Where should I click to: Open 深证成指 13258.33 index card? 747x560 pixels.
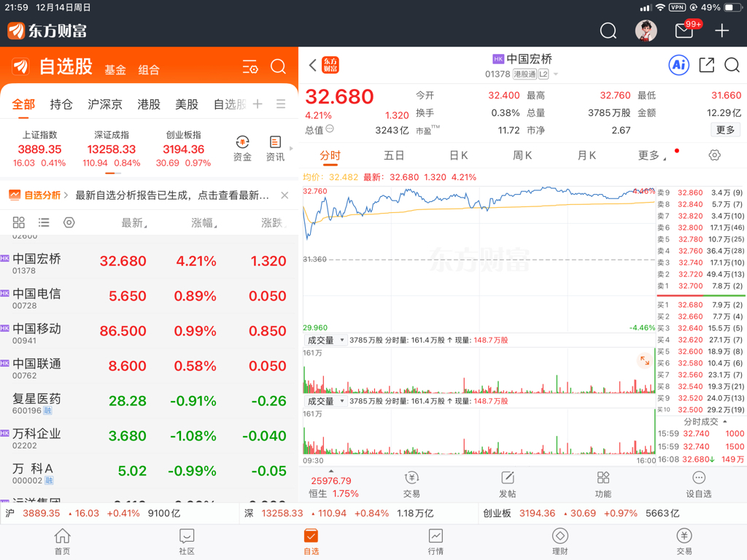[112, 149]
